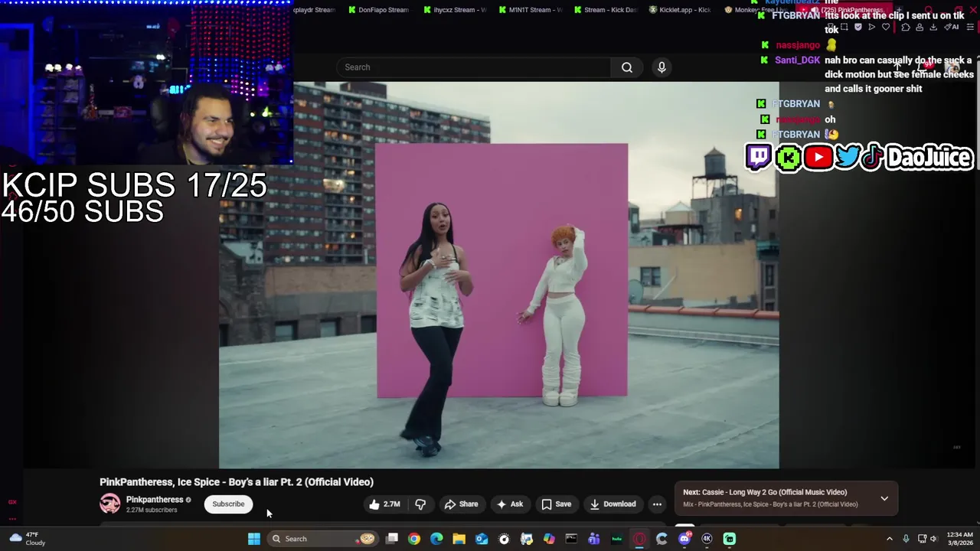Open File Explorer from the taskbar
980x551 pixels.
(459, 539)
